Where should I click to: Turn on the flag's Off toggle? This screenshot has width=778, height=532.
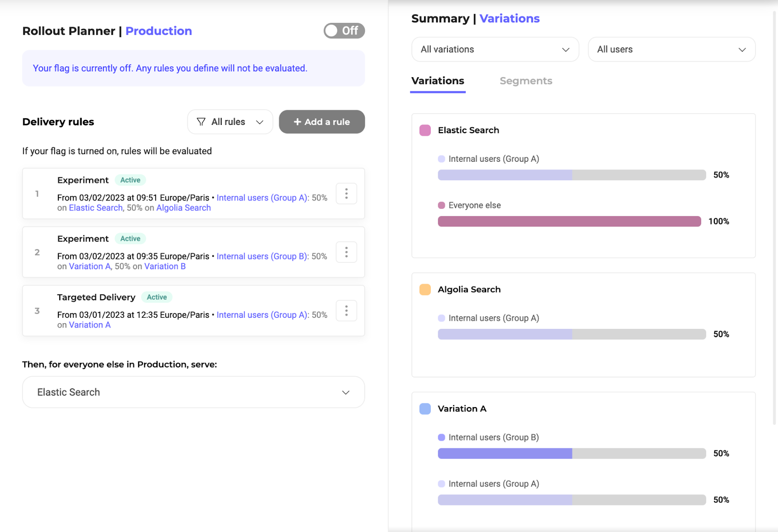pos(344,31)
